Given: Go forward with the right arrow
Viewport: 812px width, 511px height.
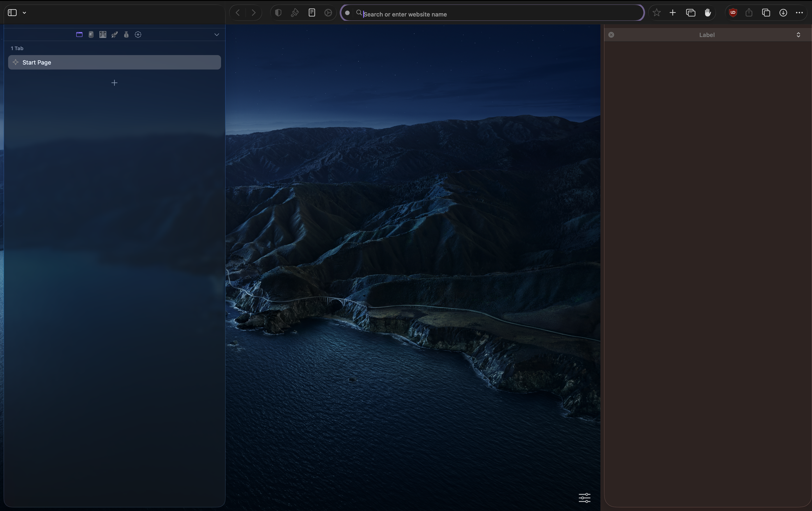Looking at the screenshot, I should point(254,13).
